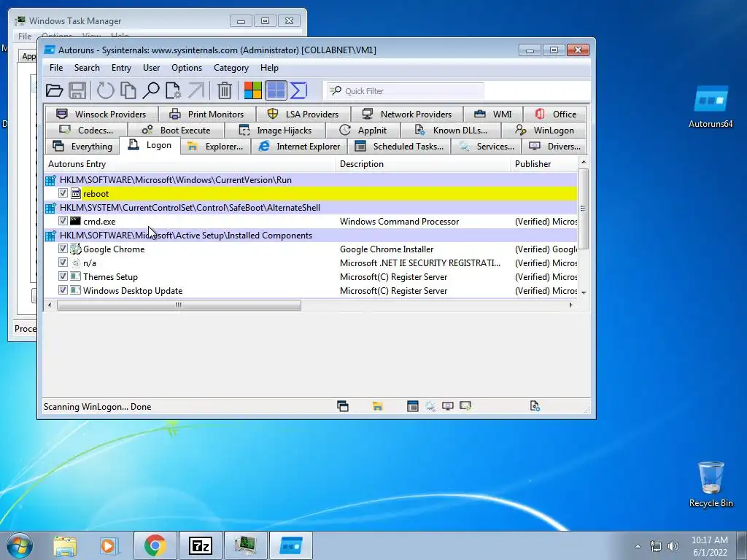The image size is (747, 560).
Task: Uncheck the Windows Desktop Update checkbox
Action: point(63,290)
